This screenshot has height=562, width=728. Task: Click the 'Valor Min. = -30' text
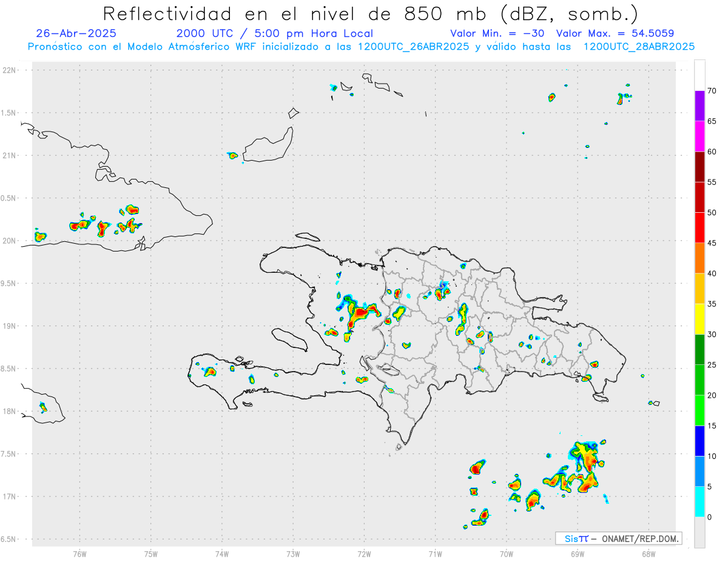click(x=497, y=33)
